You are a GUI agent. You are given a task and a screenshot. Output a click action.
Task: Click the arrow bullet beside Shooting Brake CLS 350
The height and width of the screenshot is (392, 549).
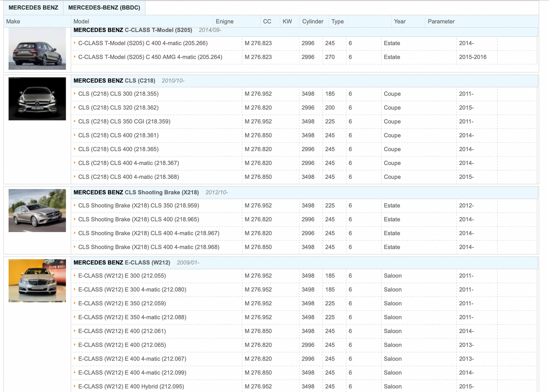click(75, 205)
